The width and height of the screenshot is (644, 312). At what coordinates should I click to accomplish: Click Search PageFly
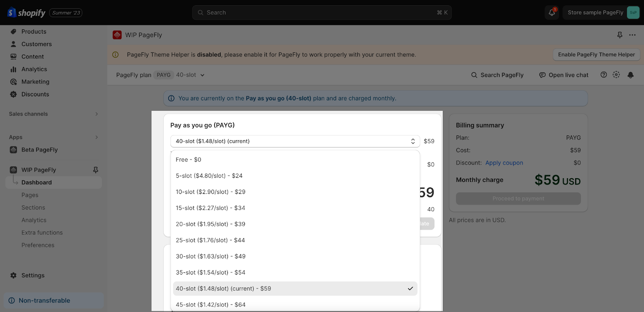(x=497, y=75)
